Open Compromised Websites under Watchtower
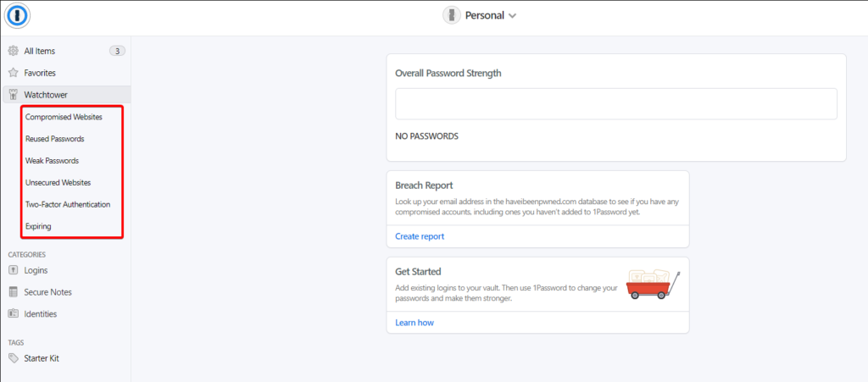This screenshot has height=382, width=868. click(64, 117)
